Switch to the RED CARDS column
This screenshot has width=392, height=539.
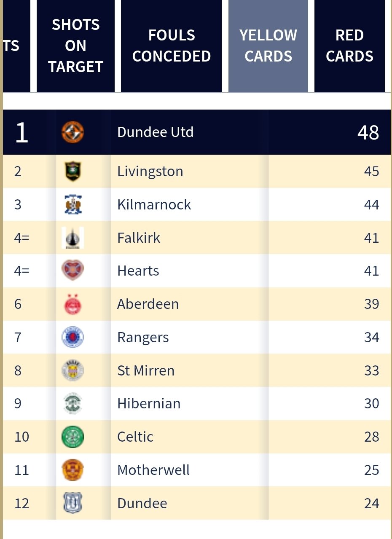(x=349, y=46)
